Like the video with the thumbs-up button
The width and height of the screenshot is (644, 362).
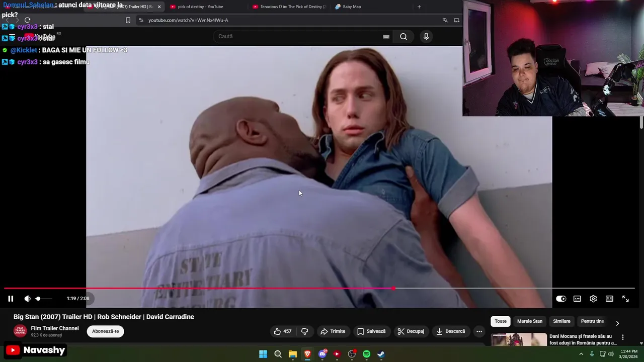tap(282, 331)
